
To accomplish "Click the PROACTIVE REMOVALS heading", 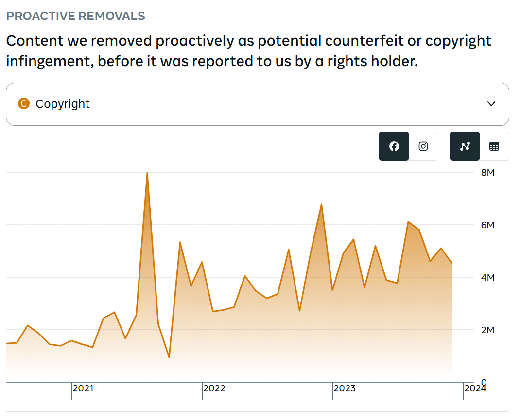I will [76, 16].
